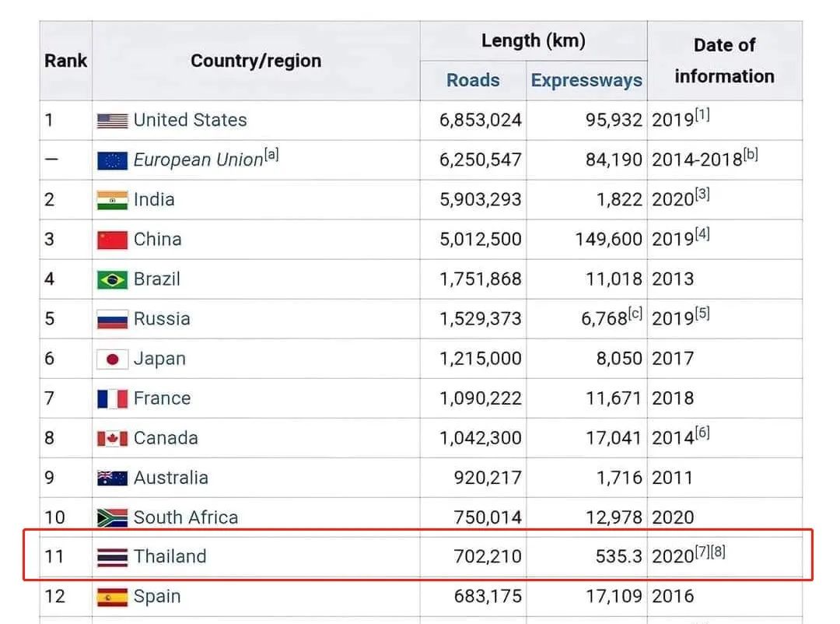The height and width of the screenshot is (624, 840).
Task: Click the United States flag icon
Action: pyautogui.click(x=112, y=121)
